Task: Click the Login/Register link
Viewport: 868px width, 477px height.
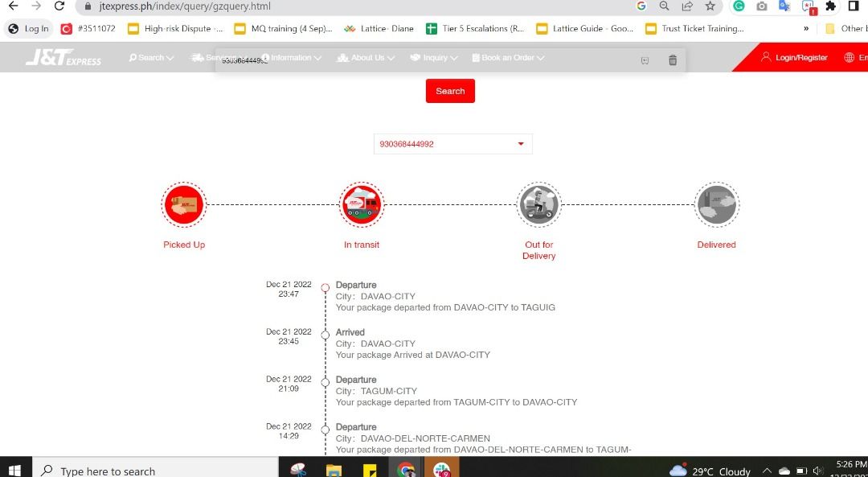Action: click(x=794, y=58)
